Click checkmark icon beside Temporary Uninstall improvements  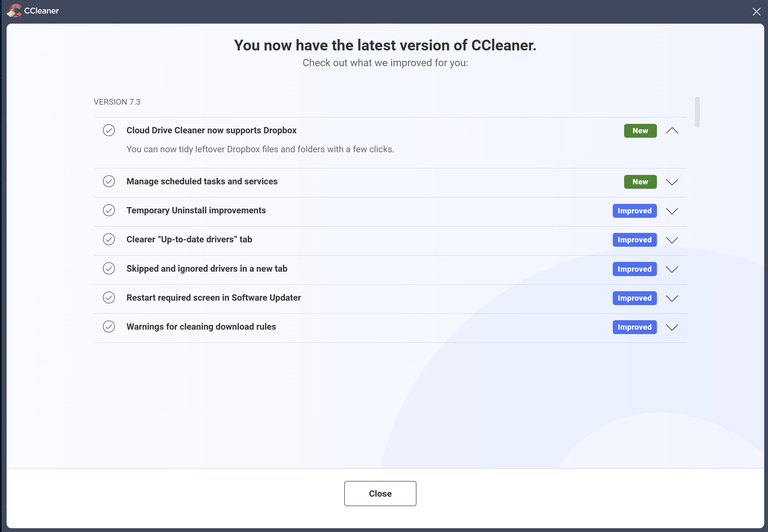[x=109, y=210]
